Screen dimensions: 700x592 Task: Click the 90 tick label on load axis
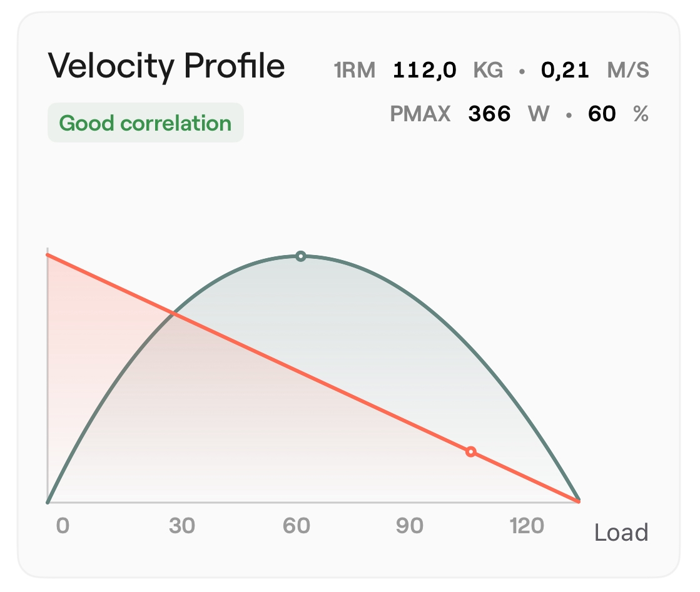point(410,526)
